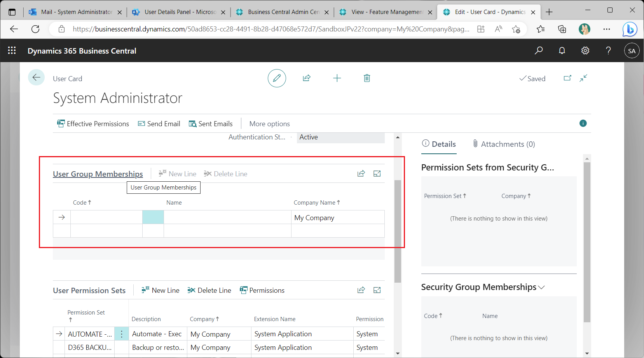The height and width of the screenshot is (358, 644).
Task: Open search in the Dynamics 365 header
Action: (539, 50)
